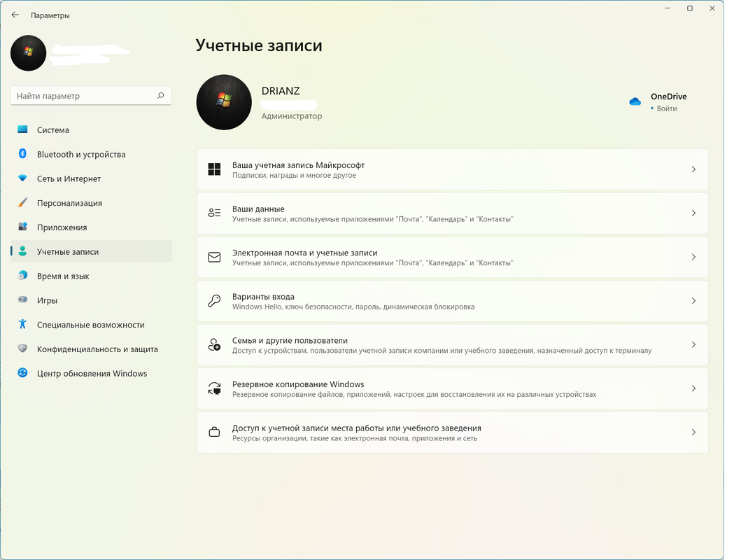This screenshot has height=560, width=748.
Task: Click the gamepad icon for Игры
Action: point(22,300)
